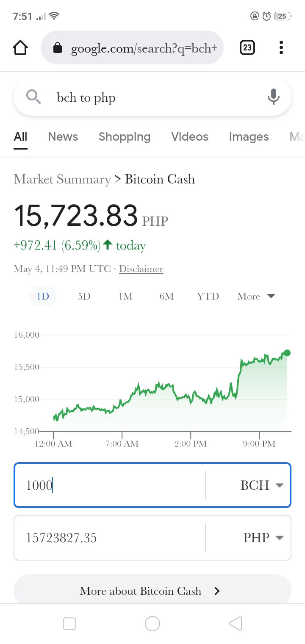Switch to the News tab
The width and height of the screenshot is (305, 644).
point(63,137)
